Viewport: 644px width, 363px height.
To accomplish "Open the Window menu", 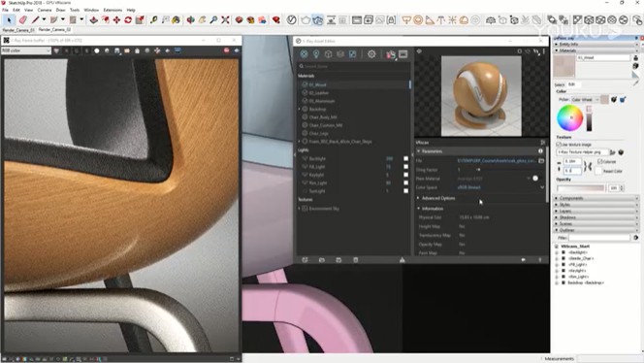I will [x=91, y=10].
